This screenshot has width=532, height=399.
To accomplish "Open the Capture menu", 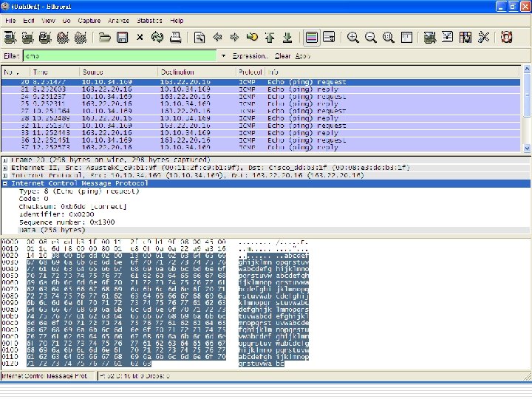I will (89, 21).
